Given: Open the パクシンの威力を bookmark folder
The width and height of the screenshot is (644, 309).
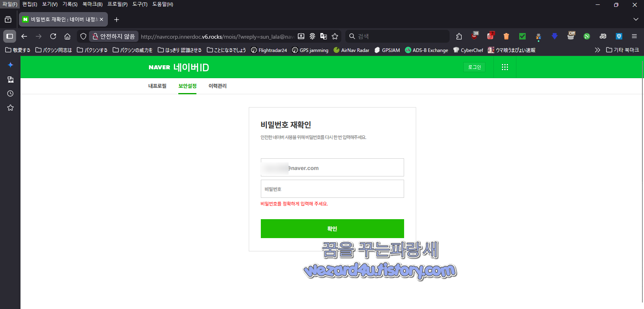Looking at the screenshot, I should [x=133, y=50].
